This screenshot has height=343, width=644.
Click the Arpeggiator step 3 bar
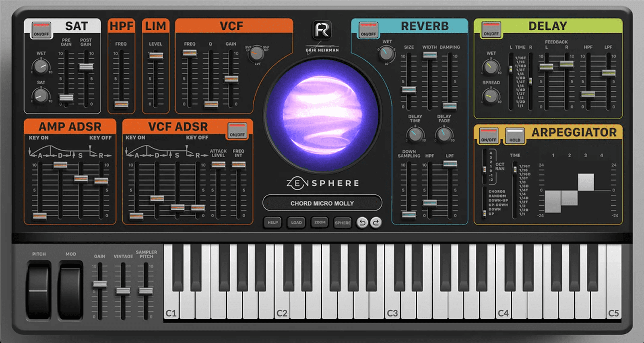(x=586, y=182)
